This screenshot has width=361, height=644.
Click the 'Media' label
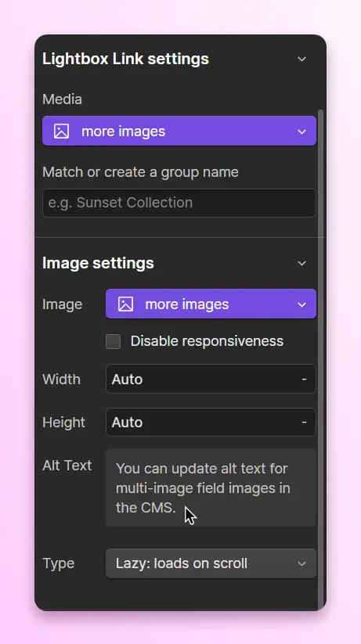pyautogui.click(x=62, y=99)
